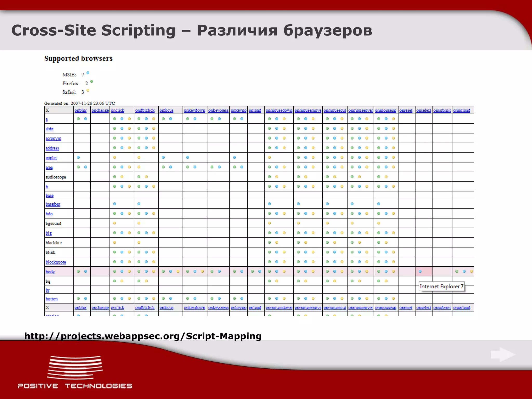Open the button element link
The width and height of the screenshot is (532, 399).
click(x=52, y=299)
